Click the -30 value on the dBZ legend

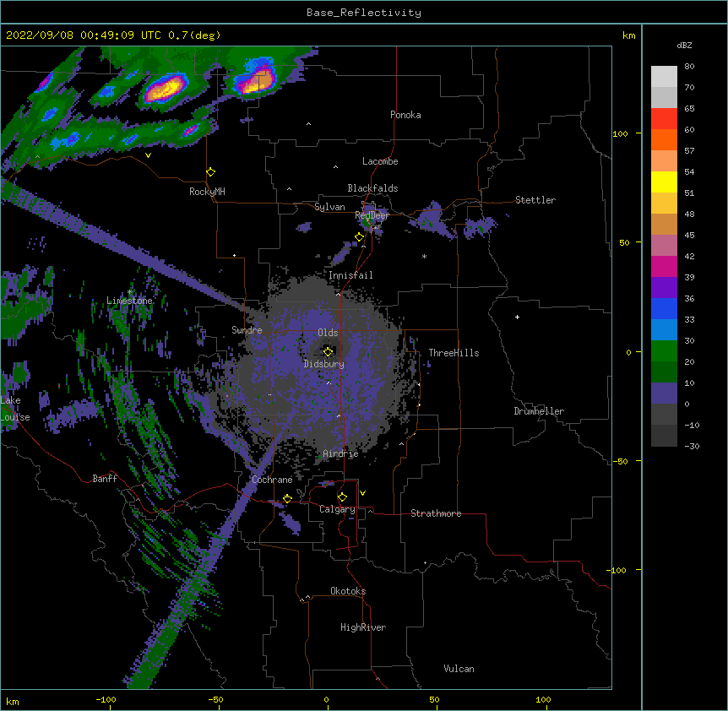pos(692,447)
